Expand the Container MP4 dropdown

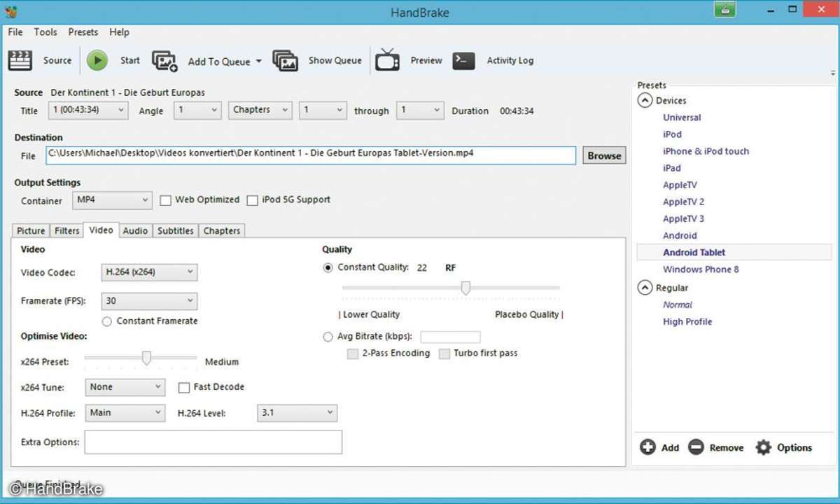point(112,200)
